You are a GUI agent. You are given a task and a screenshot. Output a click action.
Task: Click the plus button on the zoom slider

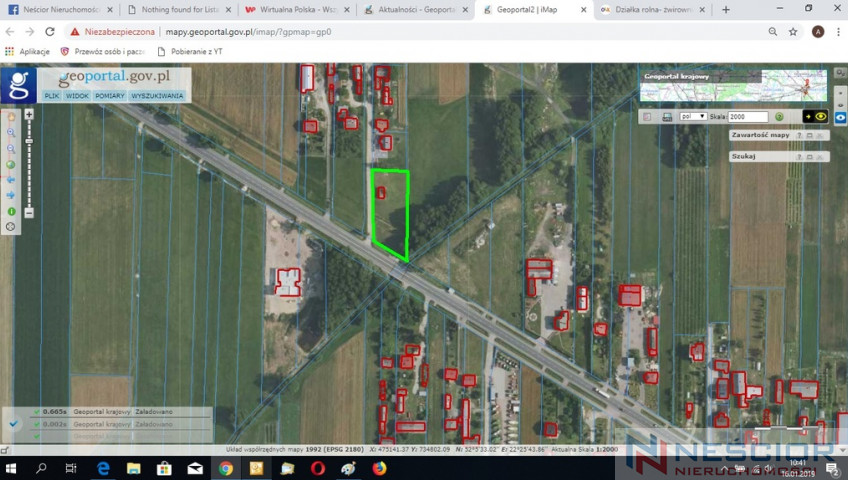(x=29, y=114)
